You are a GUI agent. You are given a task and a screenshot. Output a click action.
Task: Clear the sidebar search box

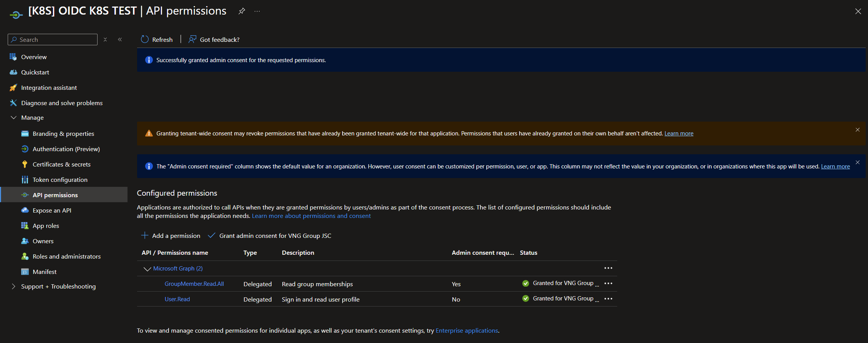(x=105, y=40)
